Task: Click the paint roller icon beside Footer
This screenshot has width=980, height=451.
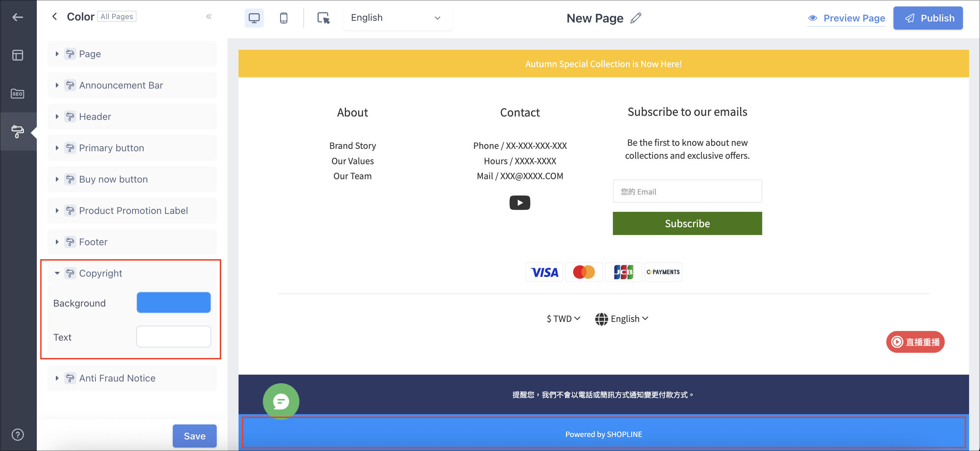Action: (70, 242)
